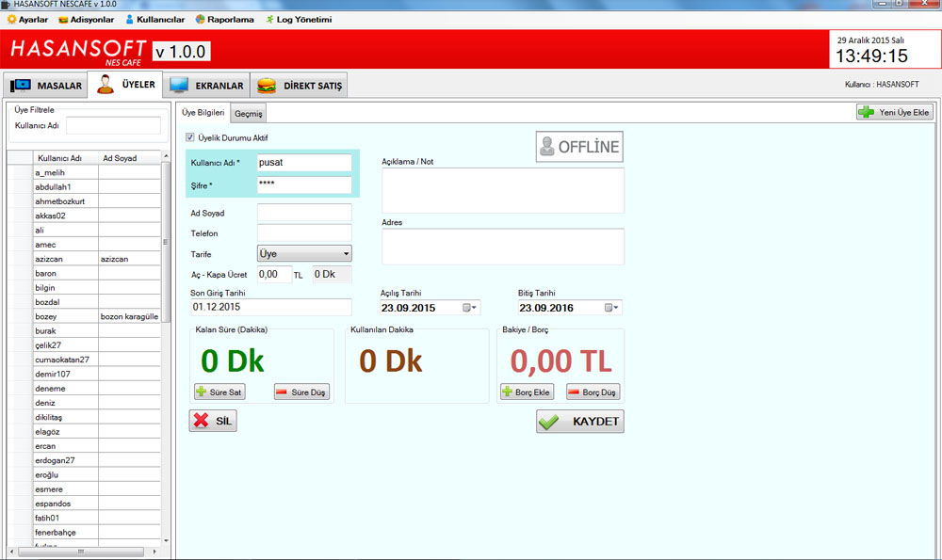Click the Kullanıcı Adı field containing pusat
942x560 pixels.
pos(304,163)
